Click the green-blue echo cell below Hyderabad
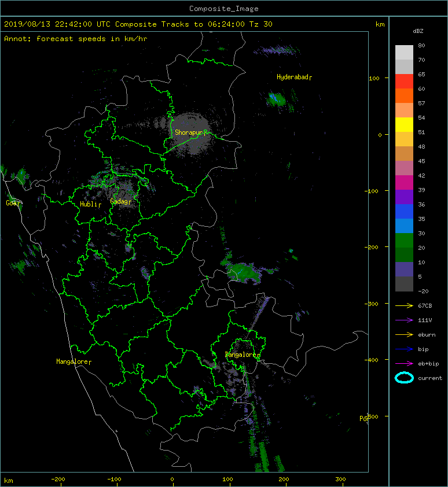 276,99
